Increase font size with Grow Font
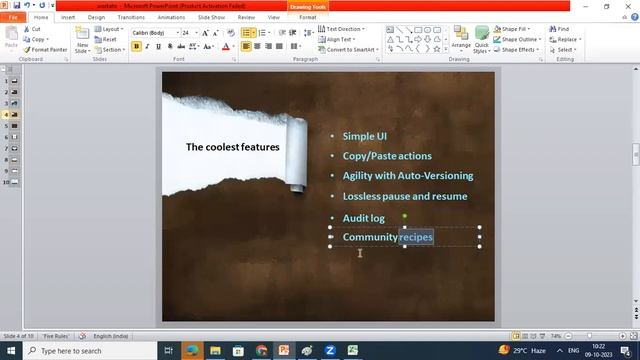The width and height of the screenshot is (640, 360). coord(205,33)
